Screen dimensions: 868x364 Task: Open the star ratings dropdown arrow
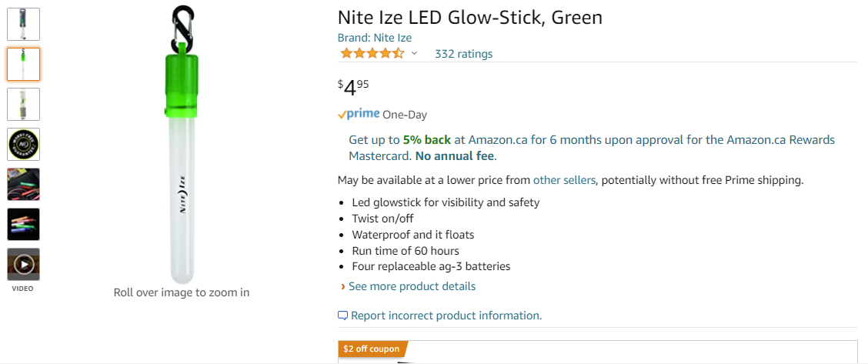tap(414, 53)
